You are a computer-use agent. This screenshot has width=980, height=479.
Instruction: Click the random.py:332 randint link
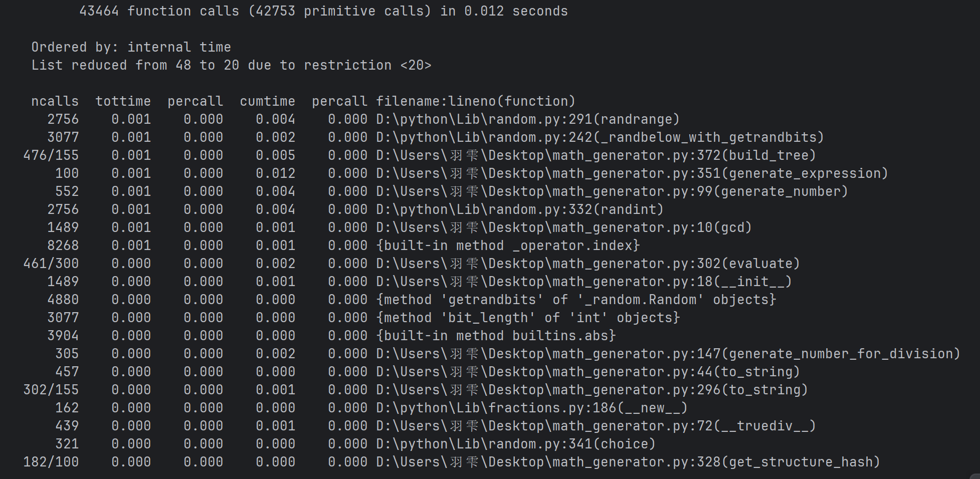coord(519,209)
